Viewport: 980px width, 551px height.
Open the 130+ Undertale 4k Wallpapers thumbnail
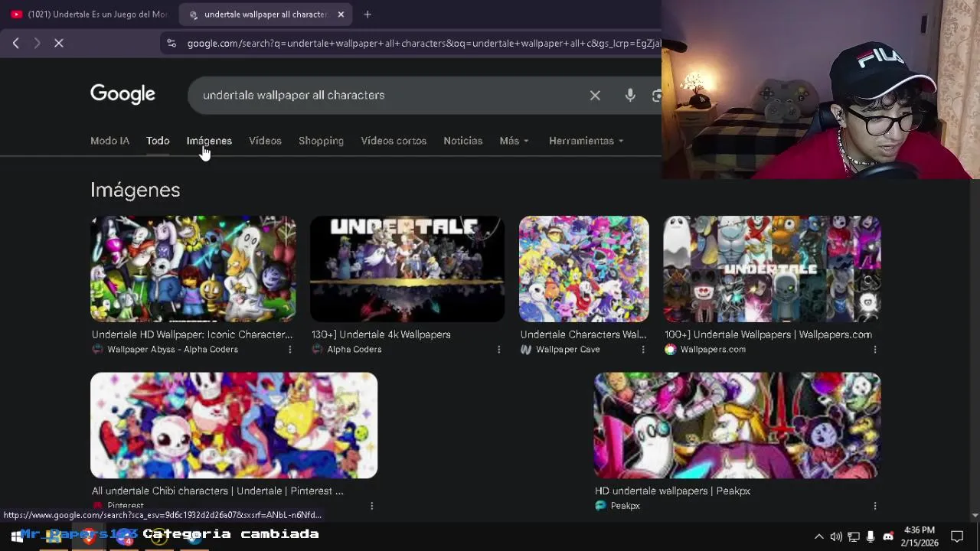coord(407,269)
